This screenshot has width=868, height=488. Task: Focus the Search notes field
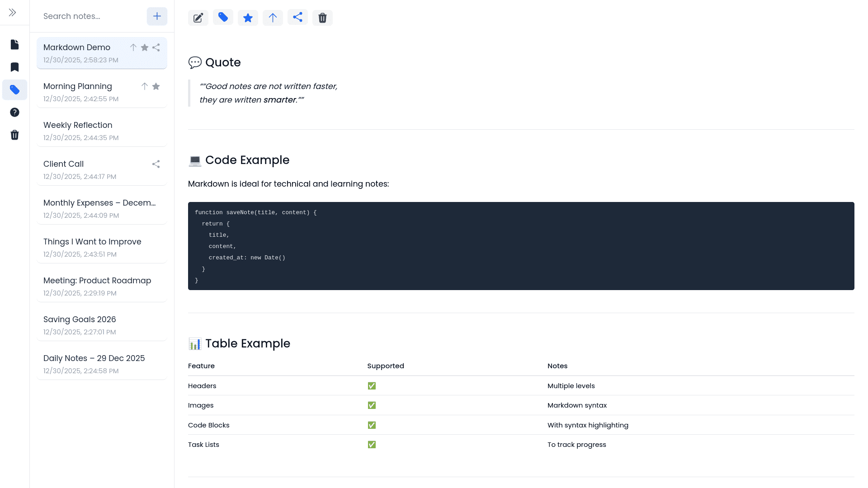click(90, 16)
